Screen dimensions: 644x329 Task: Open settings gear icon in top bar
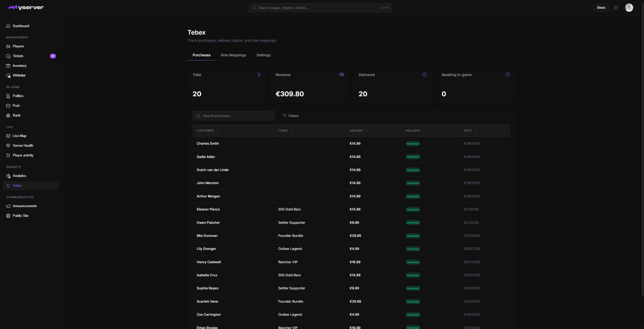[x=616, y=8]
